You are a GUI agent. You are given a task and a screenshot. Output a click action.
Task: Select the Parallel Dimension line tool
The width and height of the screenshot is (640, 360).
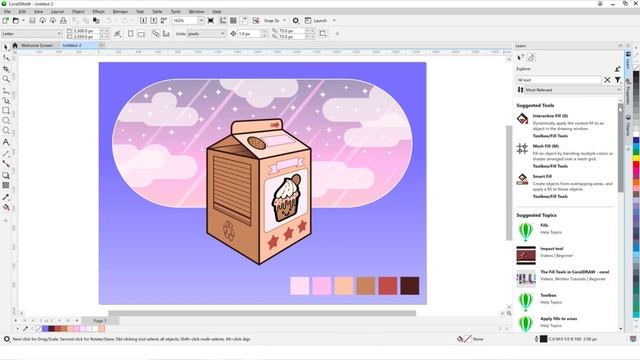(6, 153)
